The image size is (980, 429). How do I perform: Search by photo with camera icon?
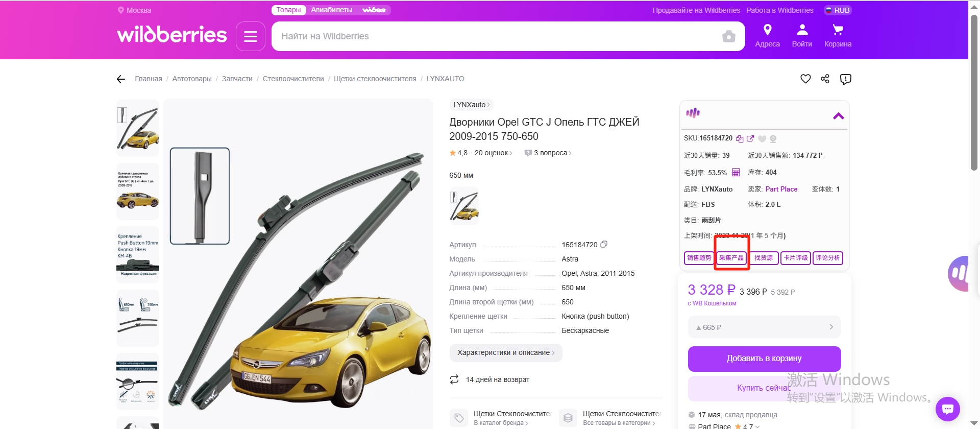click(729, 36)
